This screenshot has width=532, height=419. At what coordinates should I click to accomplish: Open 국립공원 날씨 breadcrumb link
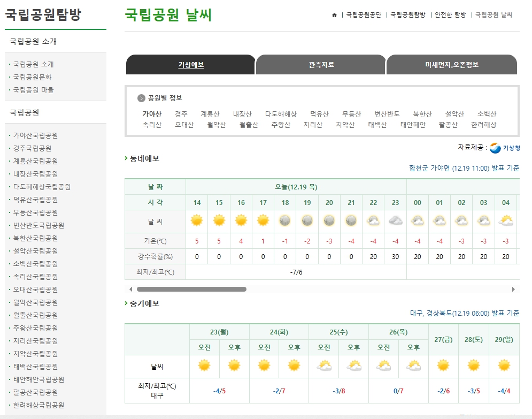pos(494,15)
